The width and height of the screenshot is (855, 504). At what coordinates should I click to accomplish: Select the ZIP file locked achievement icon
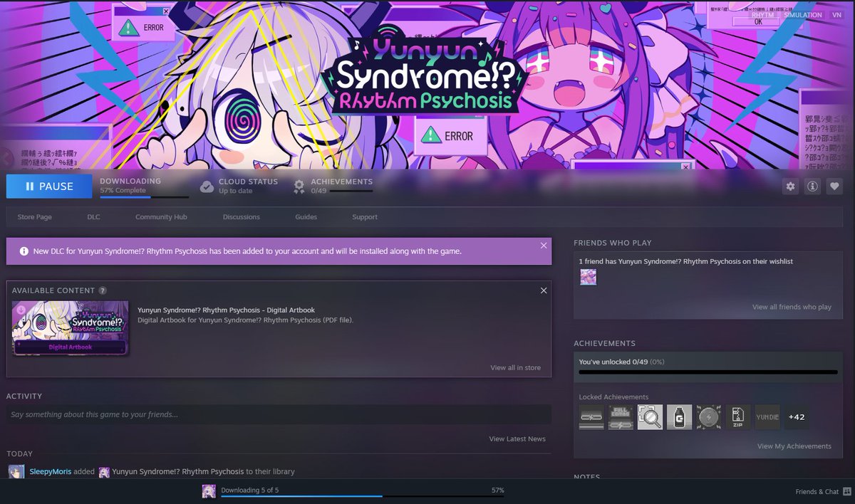click(738, 417)
